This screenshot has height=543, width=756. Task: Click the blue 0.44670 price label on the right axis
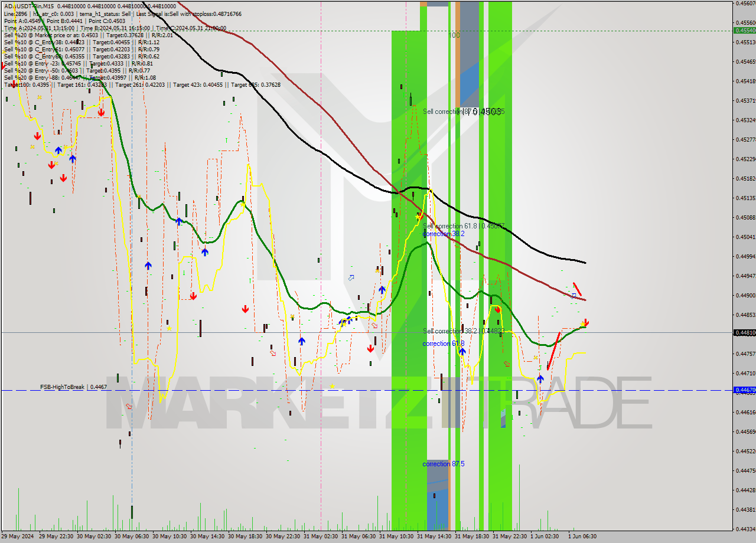(x=744, y=390)
